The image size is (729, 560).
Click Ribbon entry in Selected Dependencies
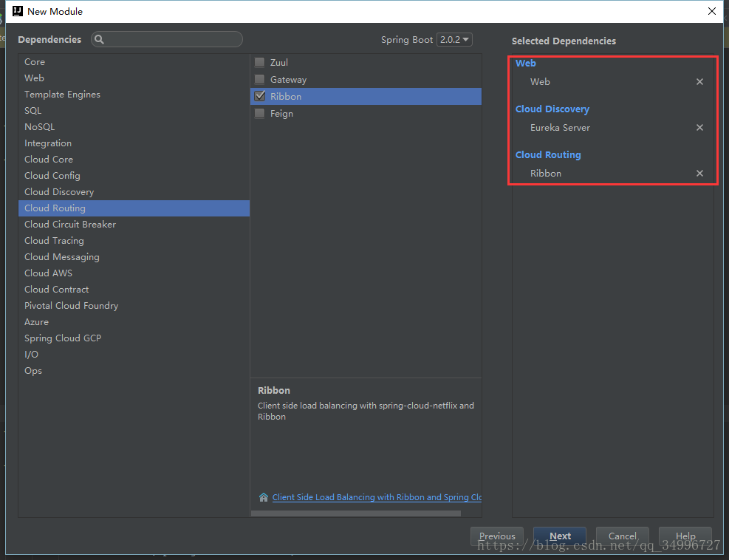pos(546,174)
